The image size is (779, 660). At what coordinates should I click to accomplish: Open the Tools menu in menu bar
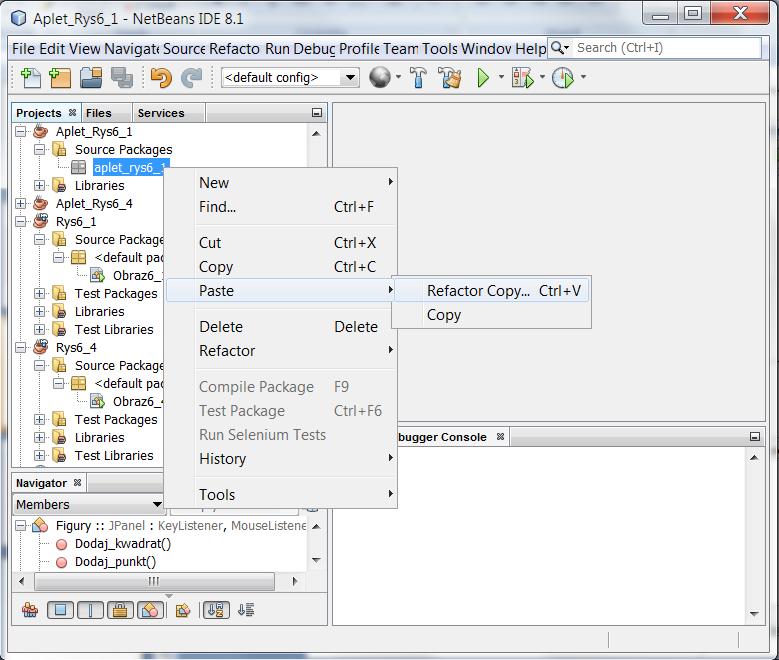(440, 49)
